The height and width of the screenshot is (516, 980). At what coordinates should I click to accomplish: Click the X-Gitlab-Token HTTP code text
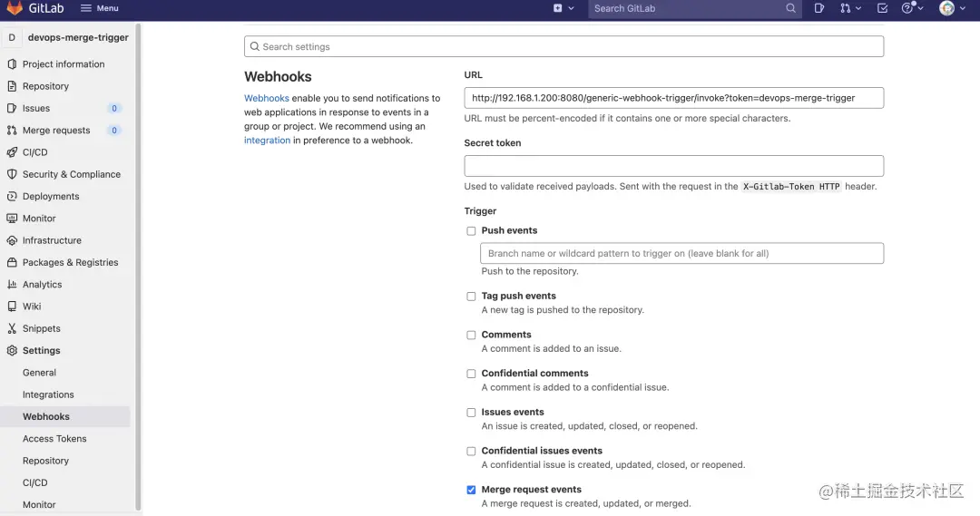(x=791, y=186)
